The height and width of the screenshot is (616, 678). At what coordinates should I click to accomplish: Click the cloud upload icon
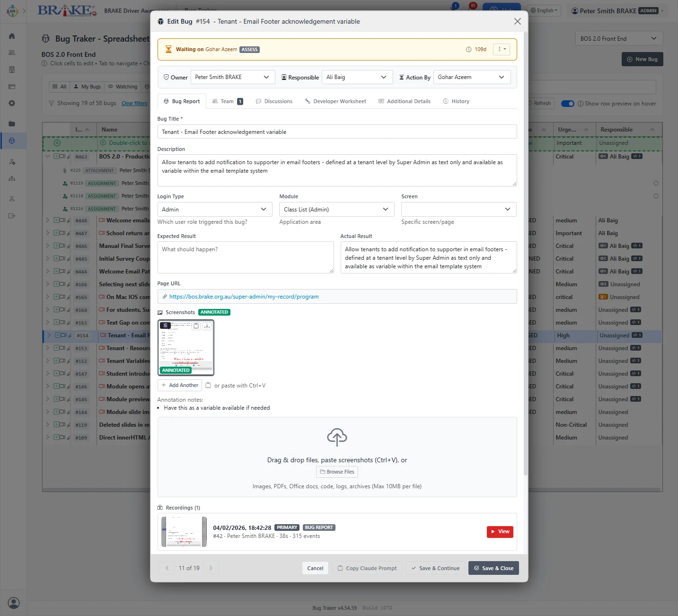coord(337,437)
